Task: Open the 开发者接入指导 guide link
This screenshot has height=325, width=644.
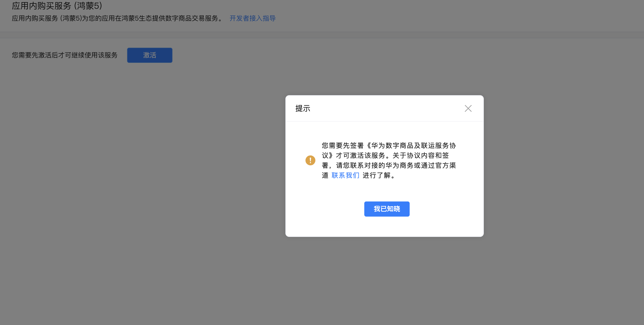Action: pos(253,18)
